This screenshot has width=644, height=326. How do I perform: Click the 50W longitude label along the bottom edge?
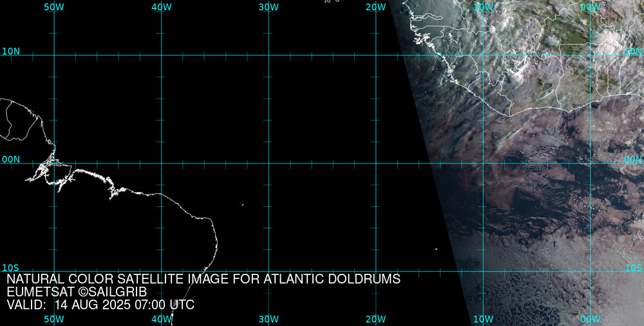[54, 320]
